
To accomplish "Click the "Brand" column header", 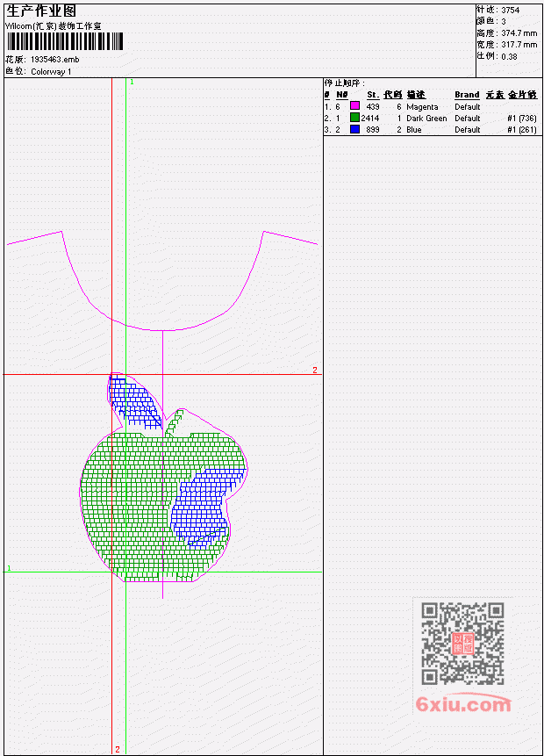I will pyautogui.click(x=467, y=95).
